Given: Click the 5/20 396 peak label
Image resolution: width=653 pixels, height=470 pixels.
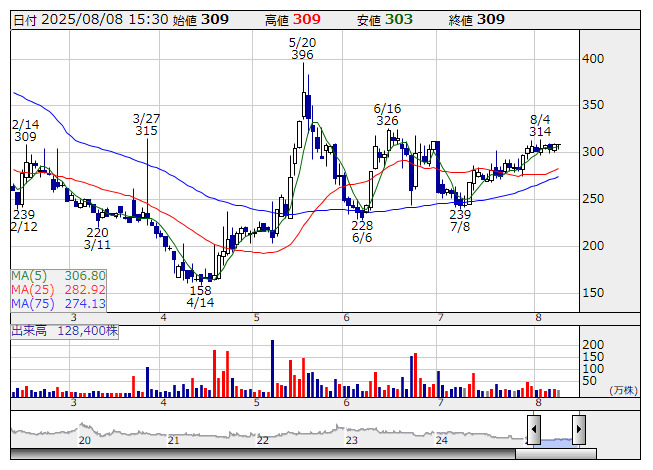Looking at the screenshot, I should click(302, 49).
